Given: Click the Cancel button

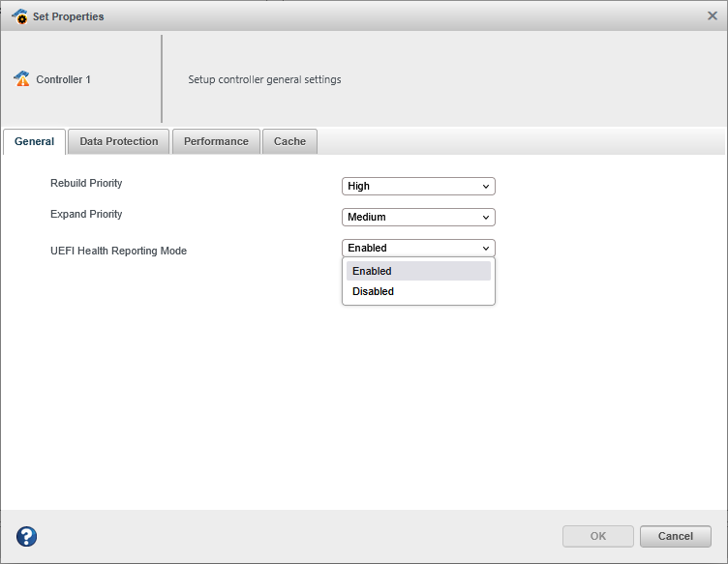Looking at the screenshot, I should [675, 536].
